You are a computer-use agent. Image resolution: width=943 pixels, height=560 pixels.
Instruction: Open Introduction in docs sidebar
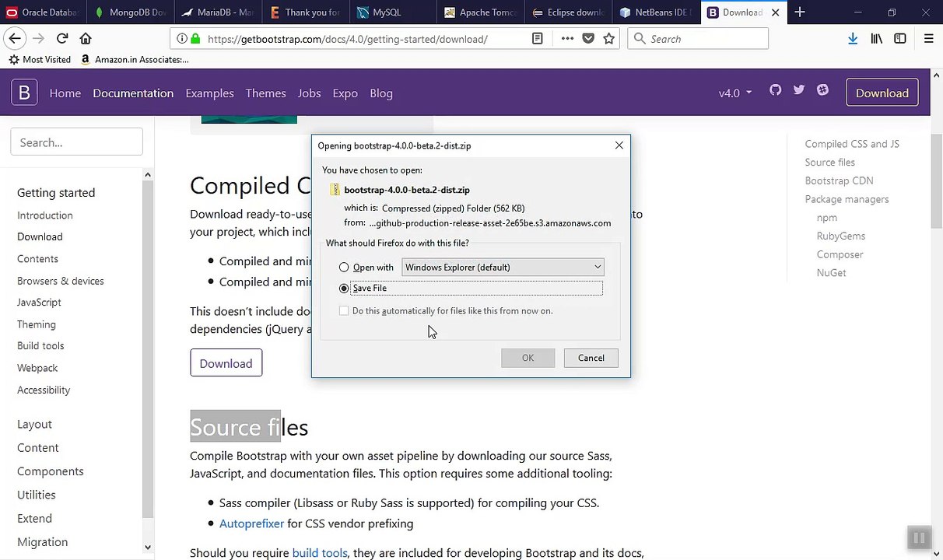tap(45, 215)
